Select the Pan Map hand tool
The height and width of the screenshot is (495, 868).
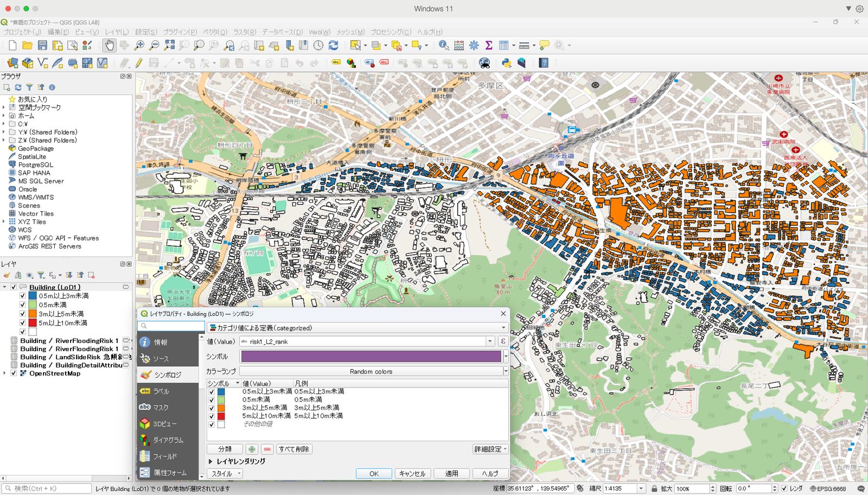pos(110,45)
